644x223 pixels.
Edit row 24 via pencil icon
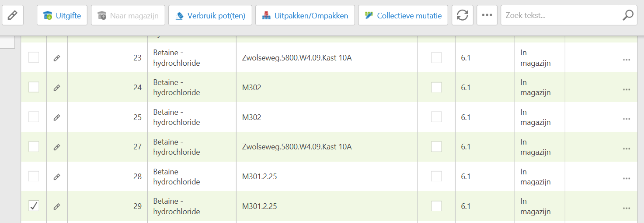(56, 88)
